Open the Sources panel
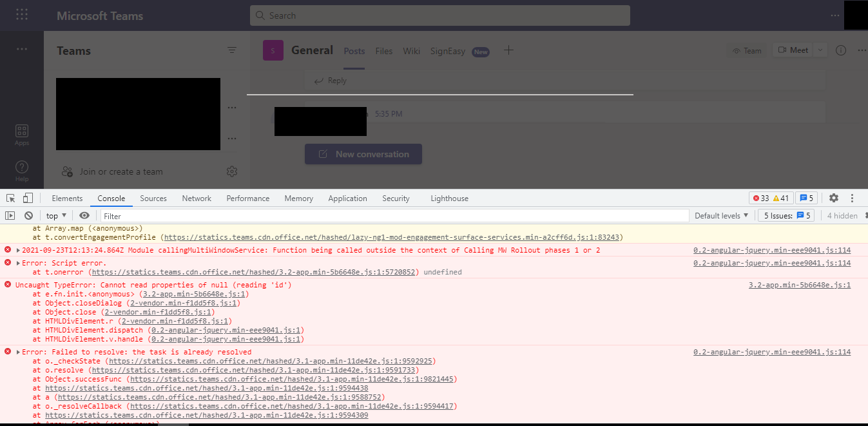This screenshot has width=868, height=426. [x=153, y=198]
